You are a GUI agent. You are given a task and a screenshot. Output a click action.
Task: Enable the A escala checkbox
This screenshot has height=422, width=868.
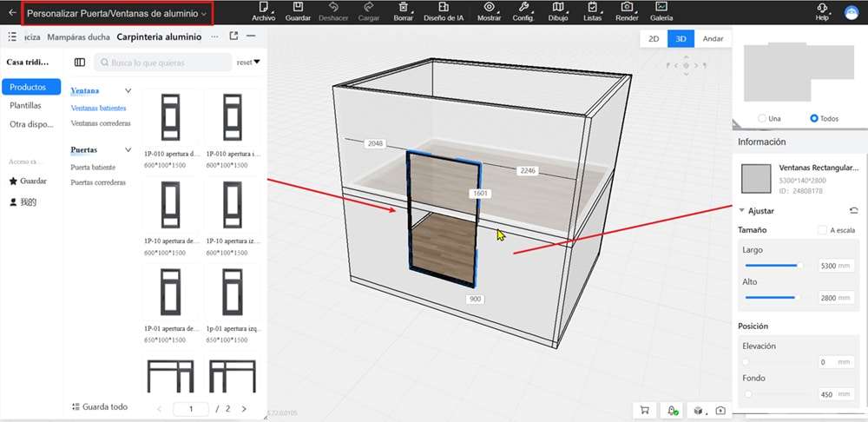822,230
